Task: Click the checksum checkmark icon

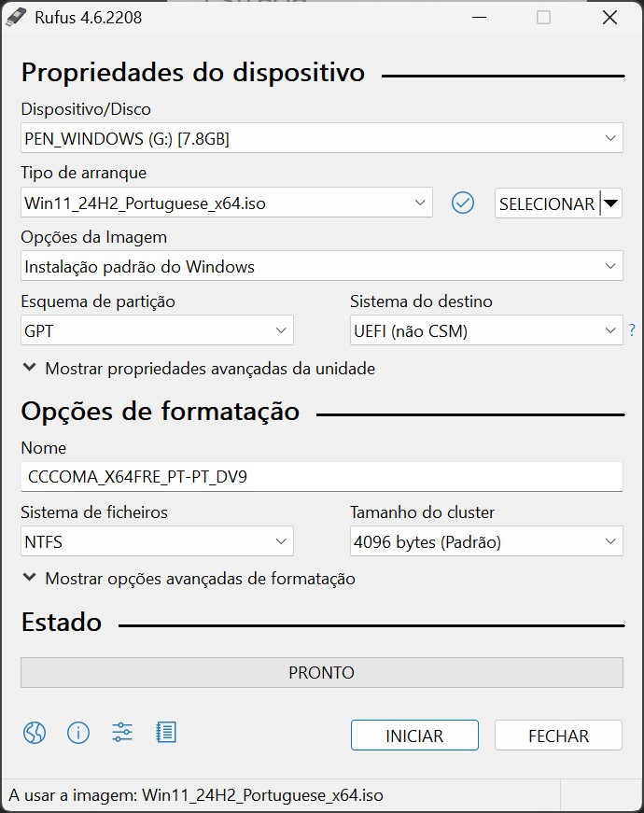Action: coord(463,203)
